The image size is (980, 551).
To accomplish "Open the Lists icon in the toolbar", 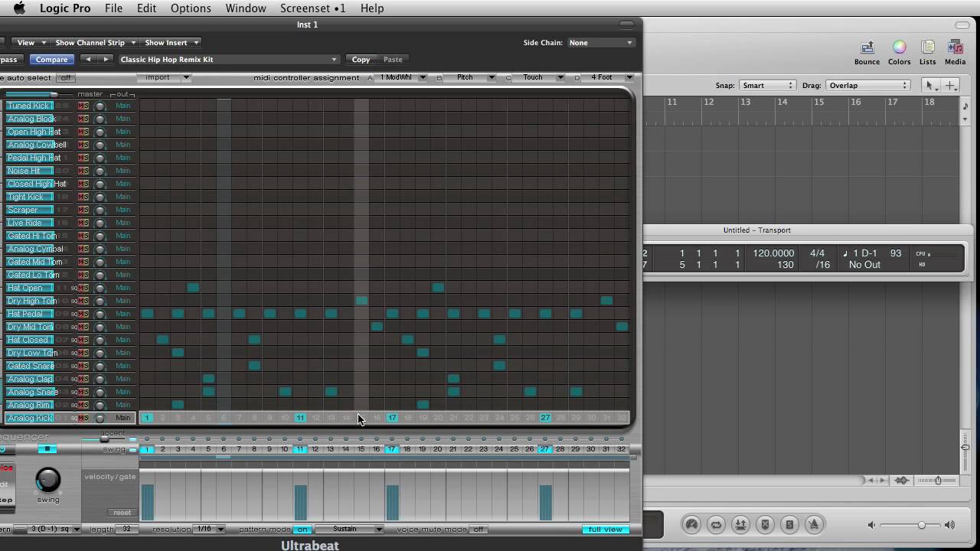I will pyautogui.click(x=927, y=54).
